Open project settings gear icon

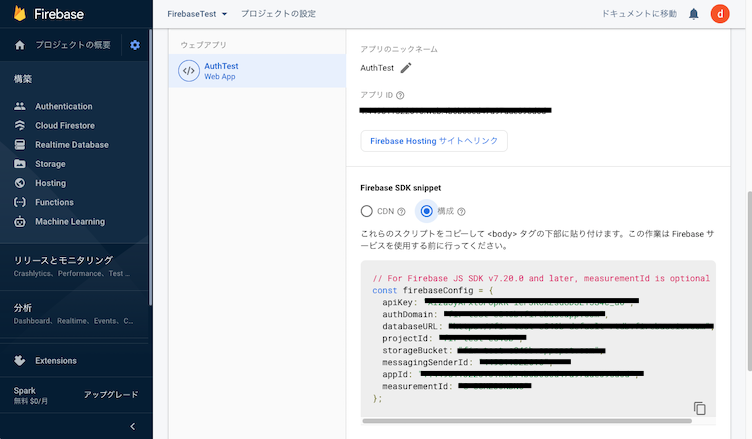pyautogui.click(x=135, y=45)
